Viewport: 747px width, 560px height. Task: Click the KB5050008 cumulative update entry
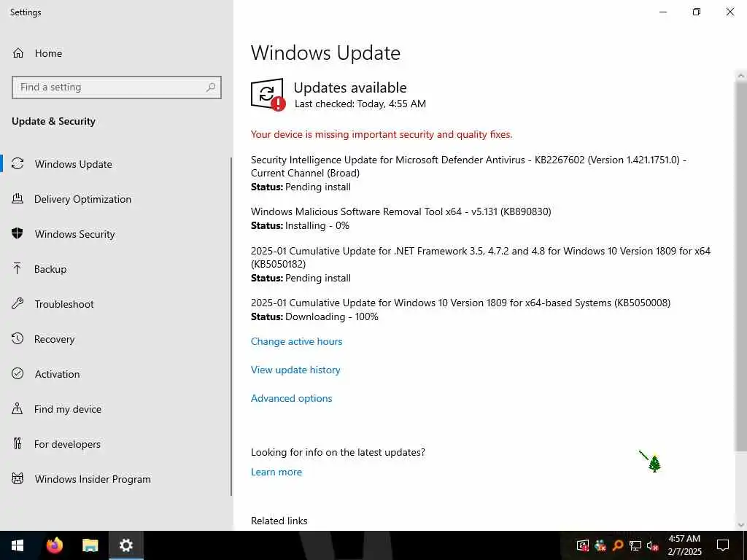coord(460,309)
